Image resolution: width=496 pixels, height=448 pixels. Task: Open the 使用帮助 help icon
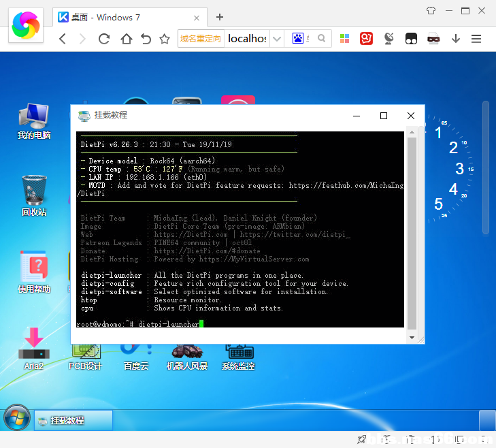(x=34, y=272)
